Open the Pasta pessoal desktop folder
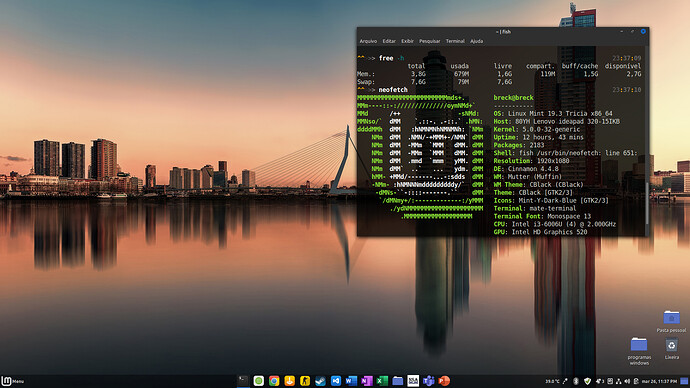Screen dimensions: 690x388 pyautogui.click(x=671, y=322)
